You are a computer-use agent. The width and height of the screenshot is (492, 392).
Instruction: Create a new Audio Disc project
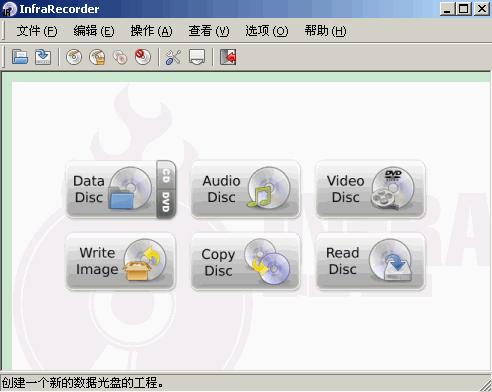pos(246,189)
